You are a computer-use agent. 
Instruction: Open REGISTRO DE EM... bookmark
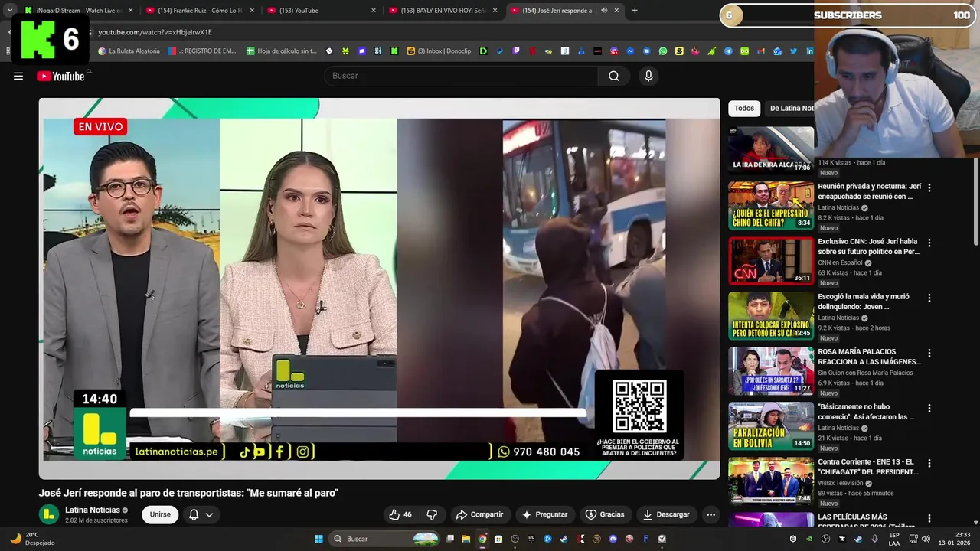pos(202,51)
